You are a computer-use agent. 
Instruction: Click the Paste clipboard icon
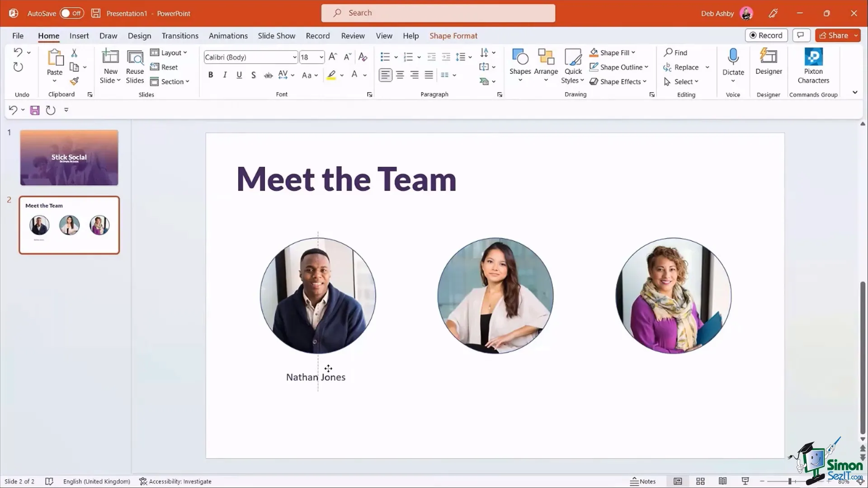click(55, 57)
